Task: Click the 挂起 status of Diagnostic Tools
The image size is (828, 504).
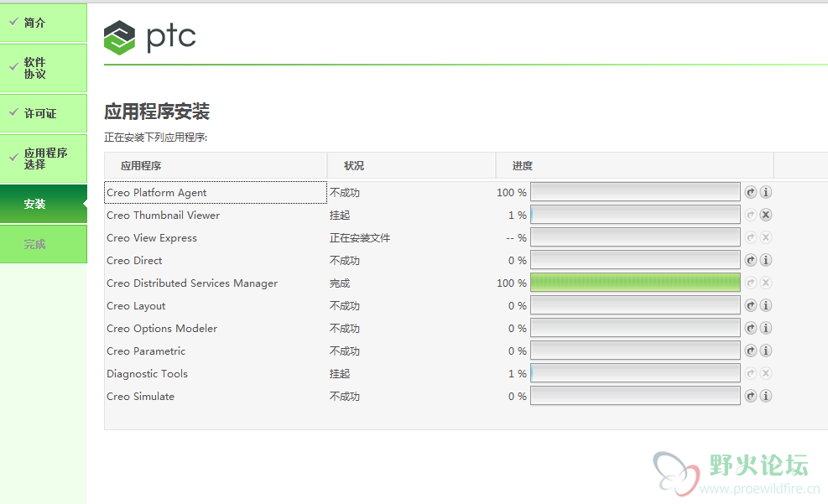Action: [x=340, y=374]
